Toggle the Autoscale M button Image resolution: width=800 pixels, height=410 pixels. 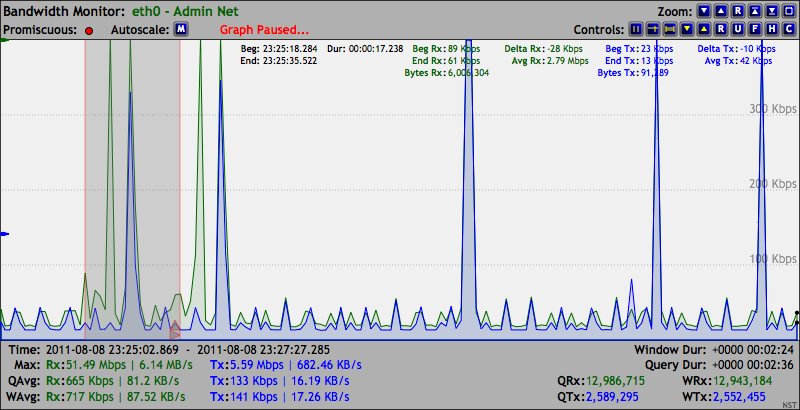(x=181, y=30)
